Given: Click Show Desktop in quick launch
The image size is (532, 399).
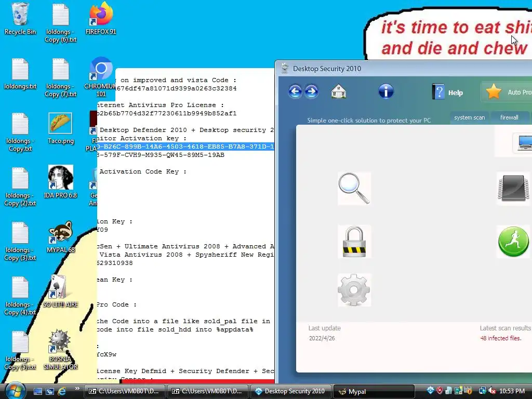Looking at the screenshot, I should (x=37, y=391).
